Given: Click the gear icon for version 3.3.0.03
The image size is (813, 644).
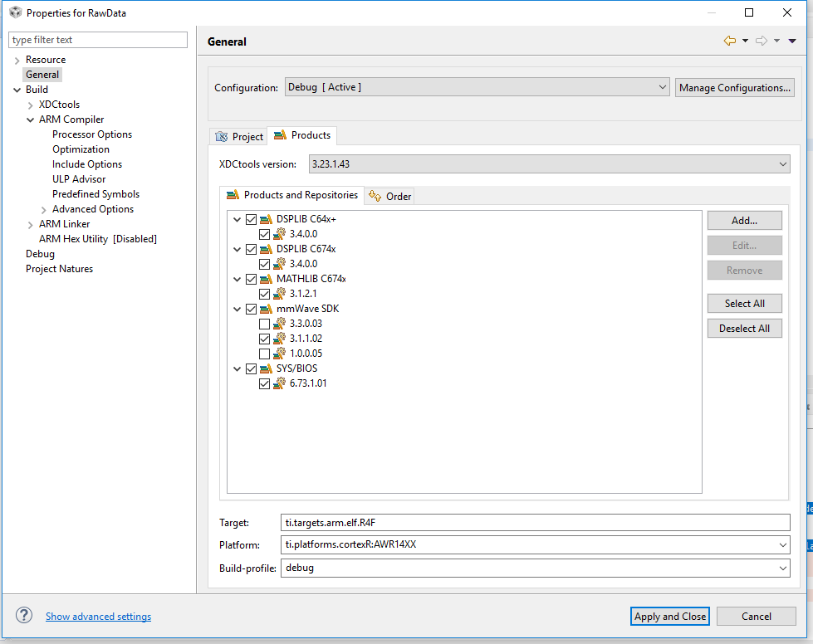Looking at the screenshot, I should (280, 324).
